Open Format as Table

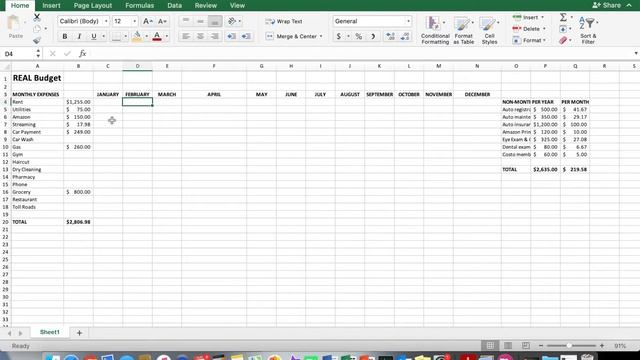(x=463, y=30)
